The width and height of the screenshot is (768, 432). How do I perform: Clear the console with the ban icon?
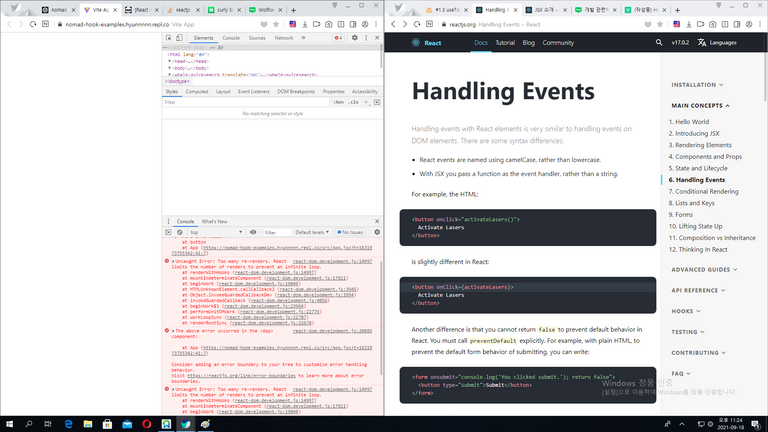[180, 232]
